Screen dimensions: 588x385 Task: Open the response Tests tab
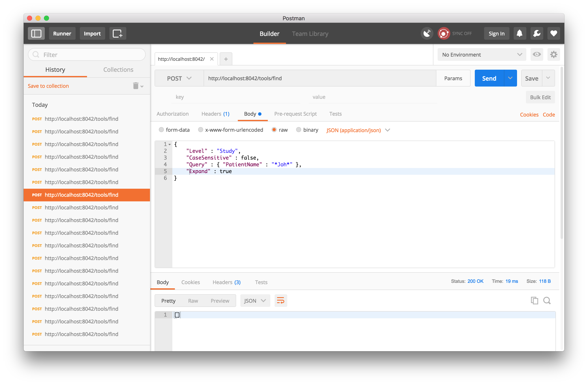pos(261,282)
